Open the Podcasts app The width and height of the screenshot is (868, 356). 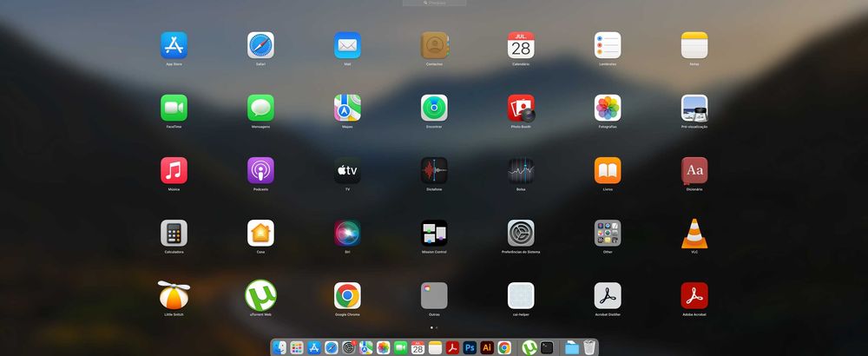pos(260,170)
